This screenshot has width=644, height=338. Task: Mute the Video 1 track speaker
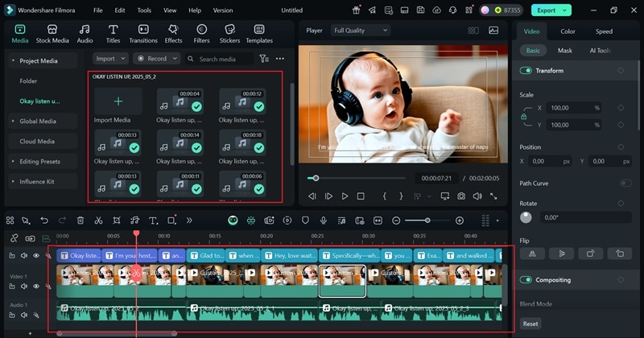tap(24, 286)
